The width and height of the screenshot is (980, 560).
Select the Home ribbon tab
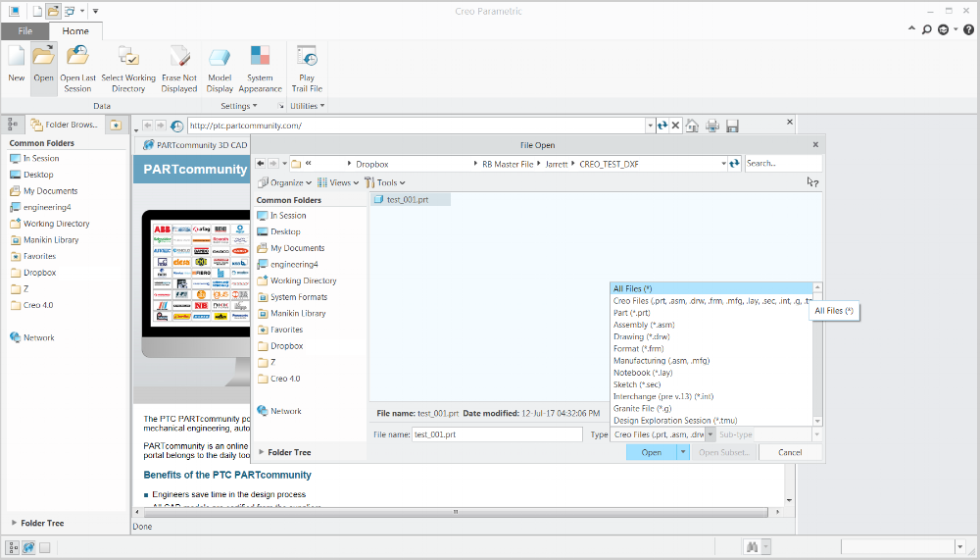75,30
